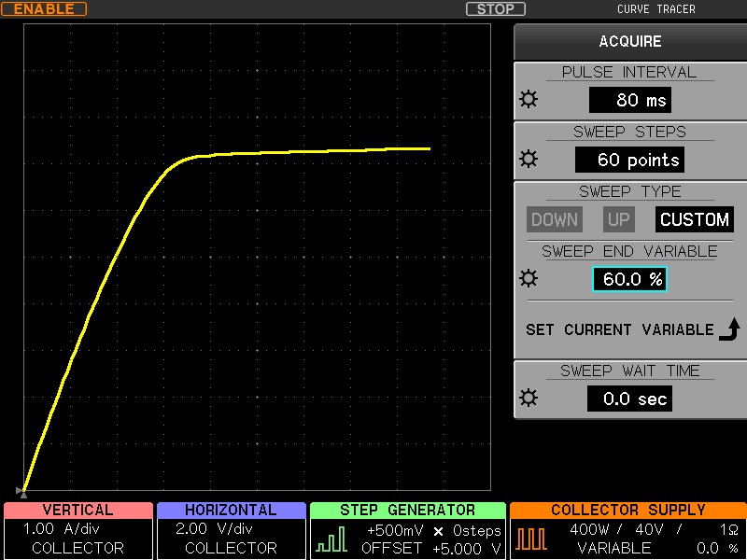Click the SWEEP TYPE label
Viewport: 747px width, 560px height.
629,191
